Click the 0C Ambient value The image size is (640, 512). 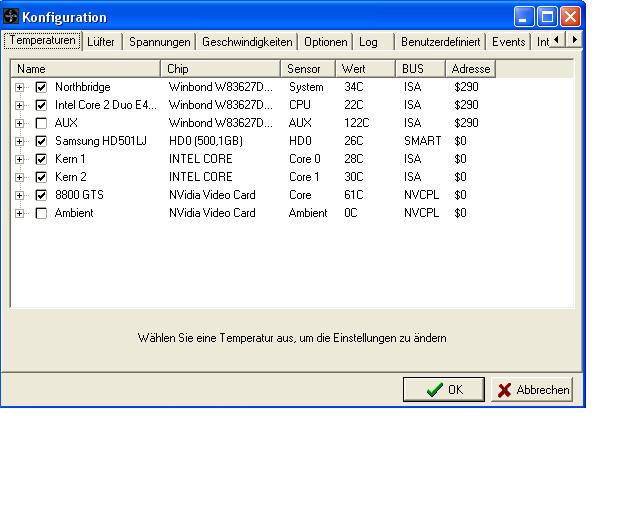tap(351, 213)
